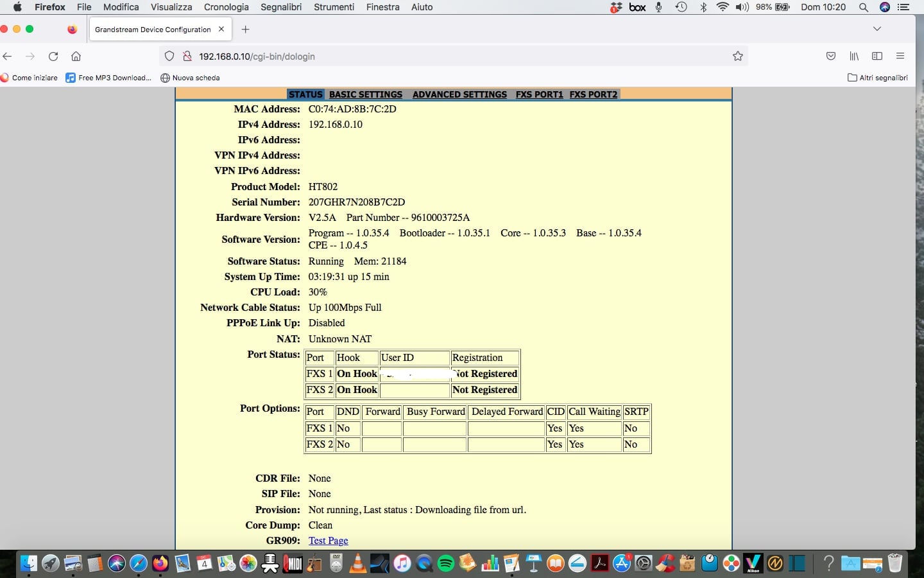The image size is (924, 578).
Task: Open a new tab with plus button
Action: coord(245,30)
